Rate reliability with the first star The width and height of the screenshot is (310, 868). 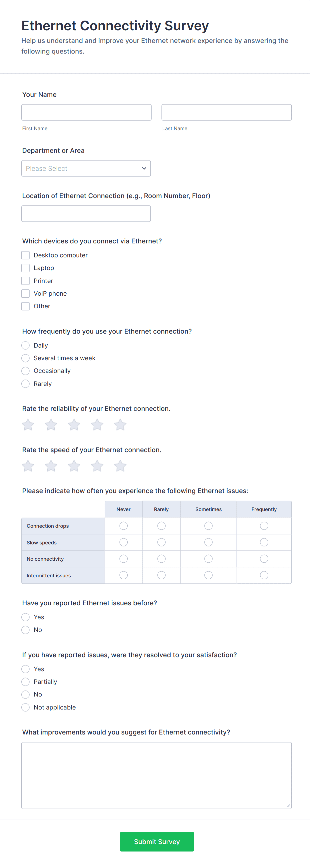coord(28,425)
